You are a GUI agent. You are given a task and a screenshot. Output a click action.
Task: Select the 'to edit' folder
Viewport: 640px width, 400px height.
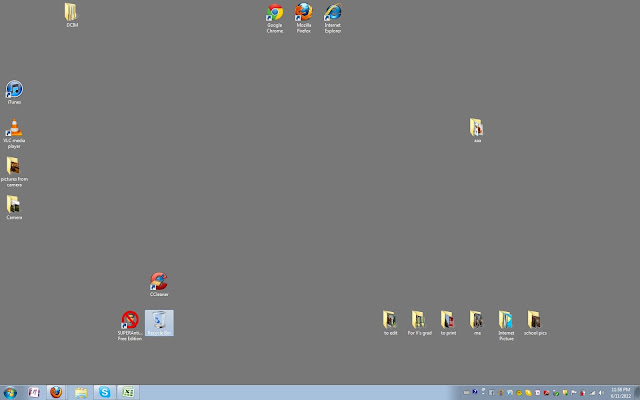click(390, 323)
